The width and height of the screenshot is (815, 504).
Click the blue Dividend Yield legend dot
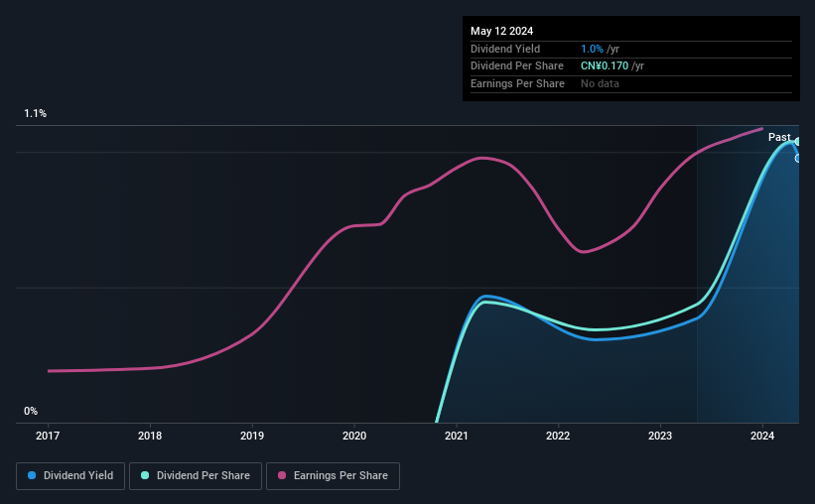[32, 475]
